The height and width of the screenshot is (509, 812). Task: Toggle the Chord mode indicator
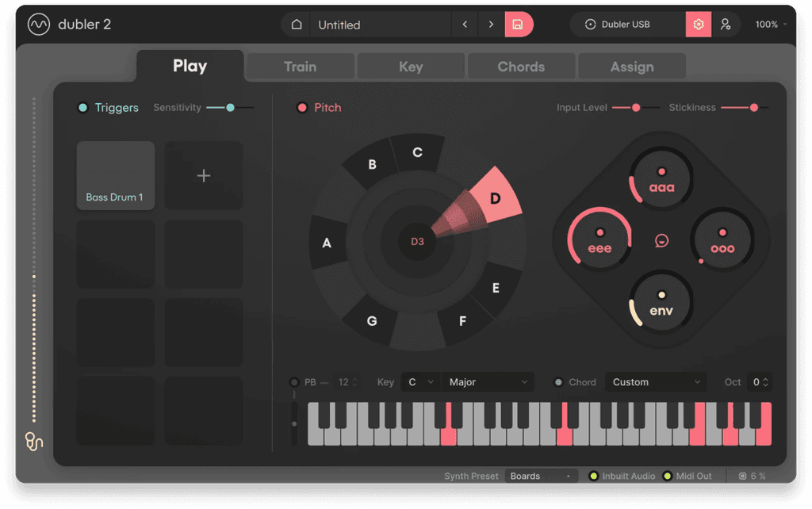pyautogui.click(x=560, y=382)
